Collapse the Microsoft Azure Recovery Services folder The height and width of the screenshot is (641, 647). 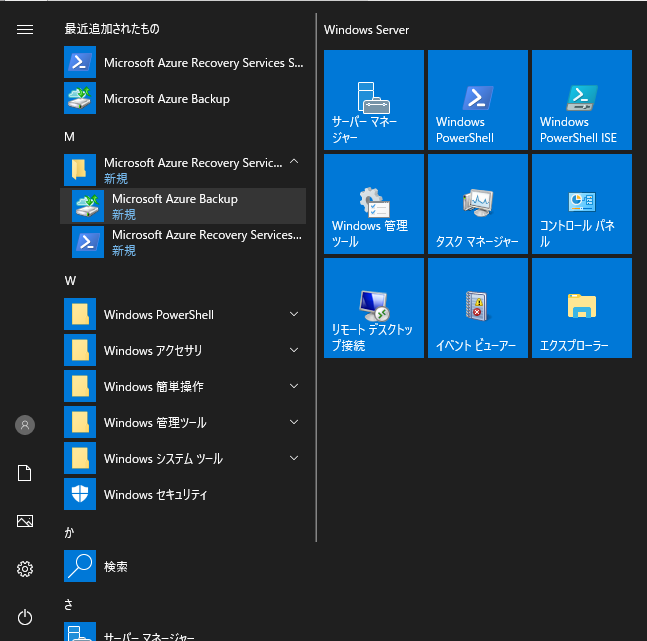(185, 170)
